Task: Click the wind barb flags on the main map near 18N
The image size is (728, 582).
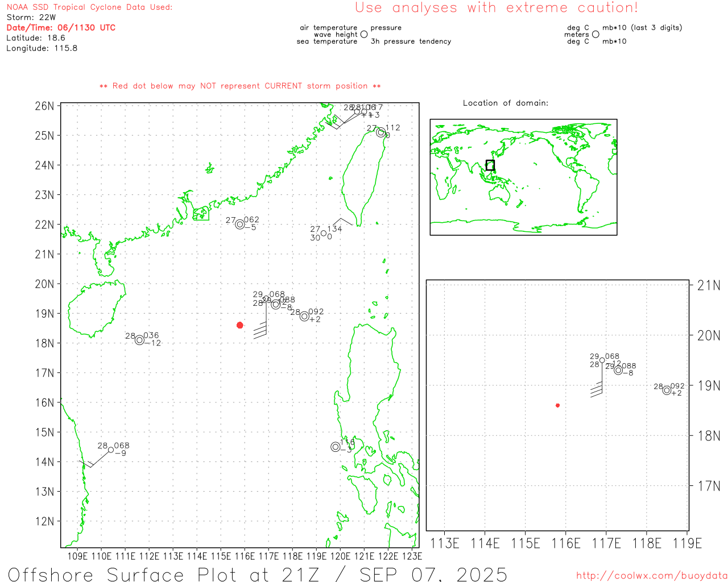Action: 260,330
